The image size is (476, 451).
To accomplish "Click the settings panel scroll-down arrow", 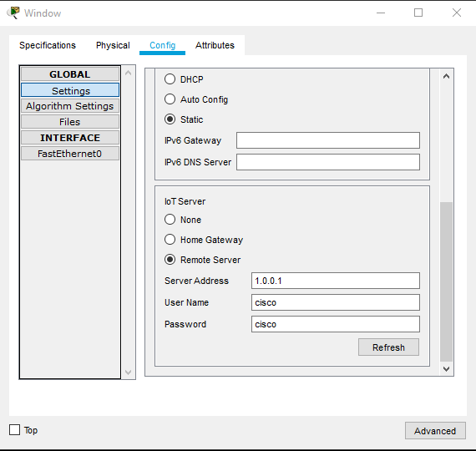I will (x=446, y=369).
